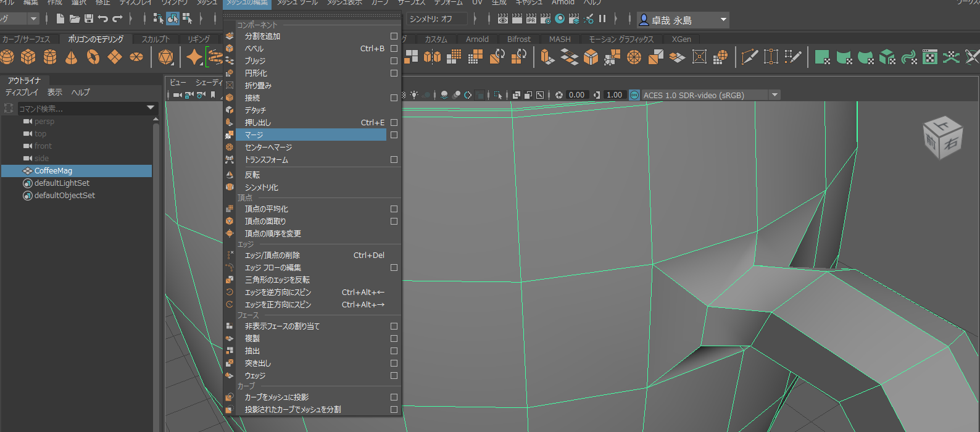This screenshot has width=980, height=432.
Task: Open option box for マージ (Merge)
Action: [394, 135]
